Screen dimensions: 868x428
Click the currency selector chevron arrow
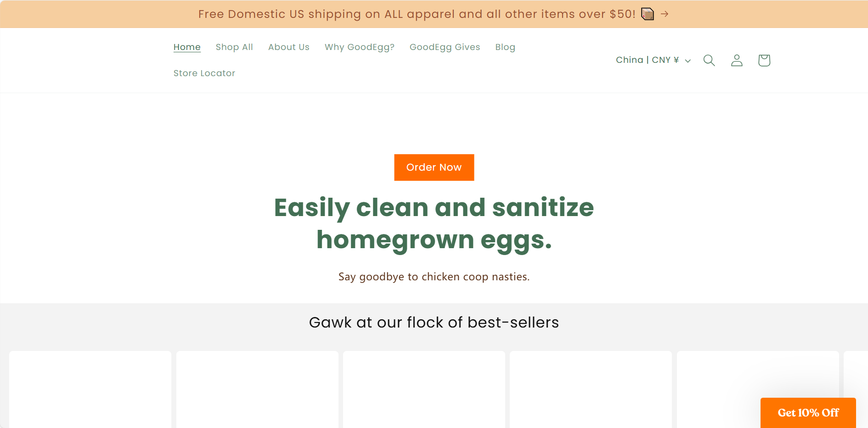pyautogui.click(x=688, y=61)
